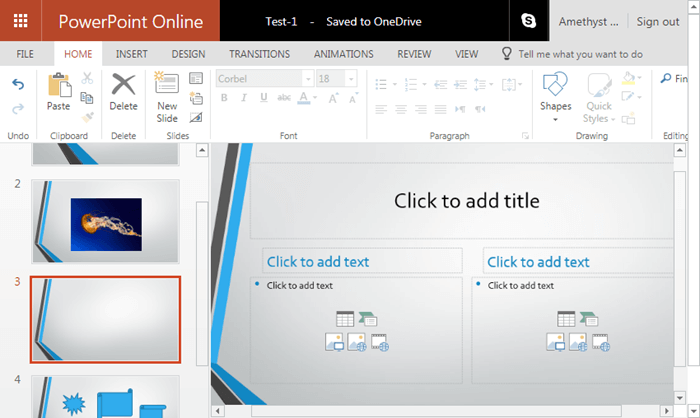The height and width of the screenshot is (418, 700).
Task: Click the Slide Layout icon
Action: pyautogui.click(x=196, y=79)
